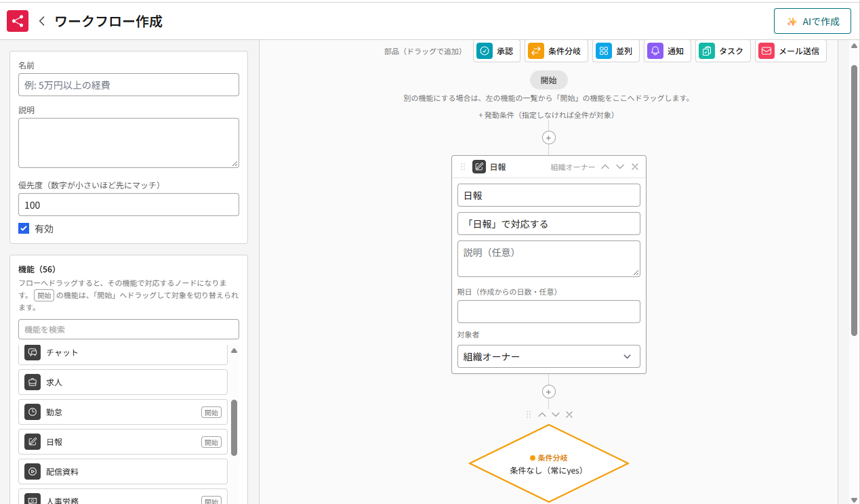860x504 pixels.
Task: Click the left panel 説明 textarea
Action: coord(129,143)
